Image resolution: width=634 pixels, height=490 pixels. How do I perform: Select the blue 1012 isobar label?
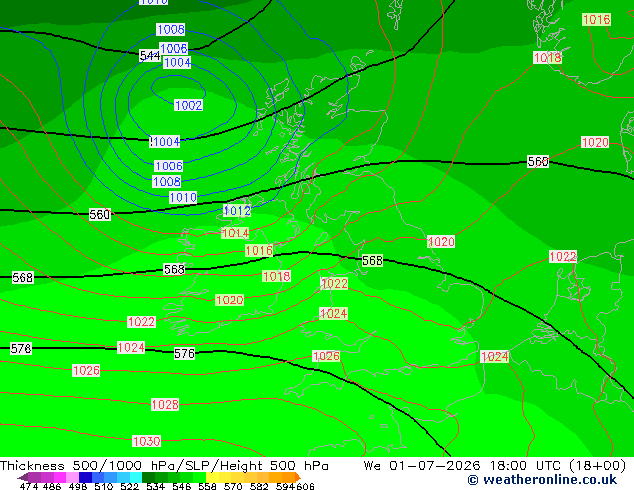(x=237, y=211)
